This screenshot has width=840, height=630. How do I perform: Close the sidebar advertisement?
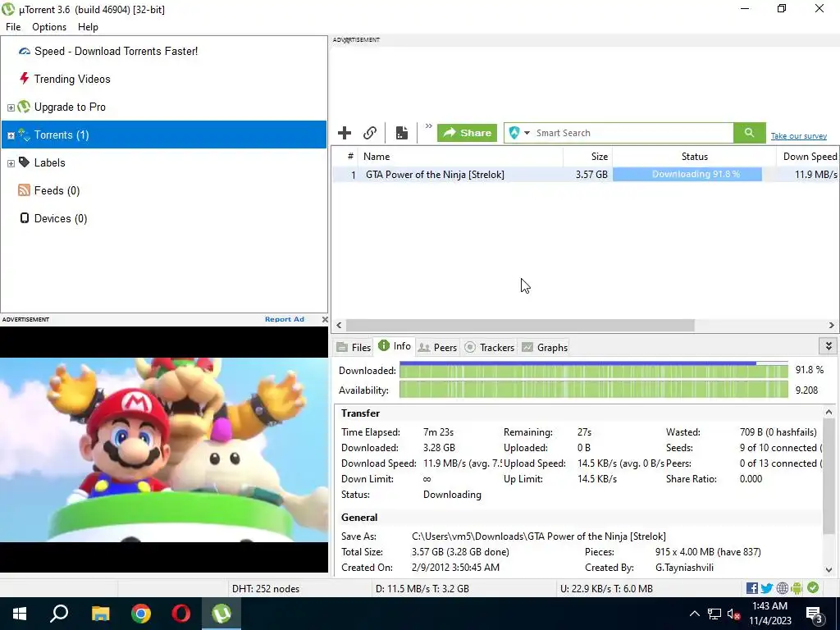[325, 319]
